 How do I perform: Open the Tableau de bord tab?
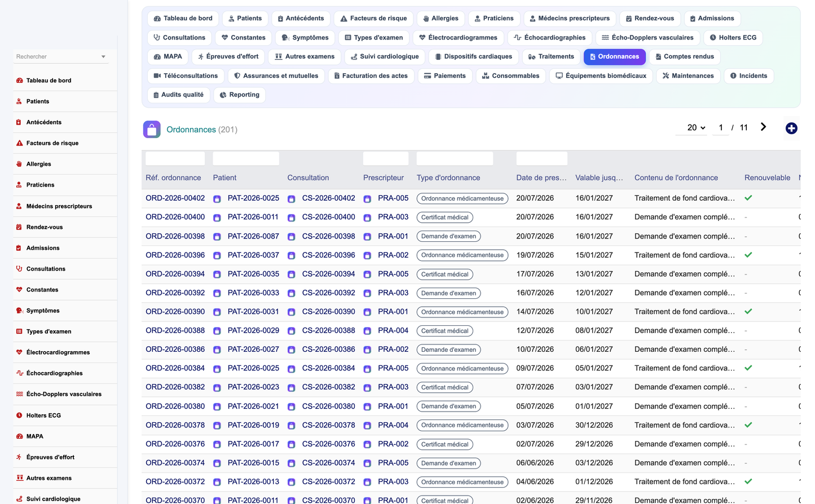tap(183, 19)
